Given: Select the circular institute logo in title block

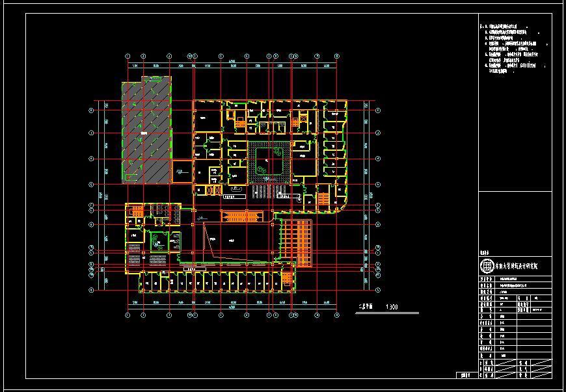Looking at the screenshot, I should [x=487, y=266].
